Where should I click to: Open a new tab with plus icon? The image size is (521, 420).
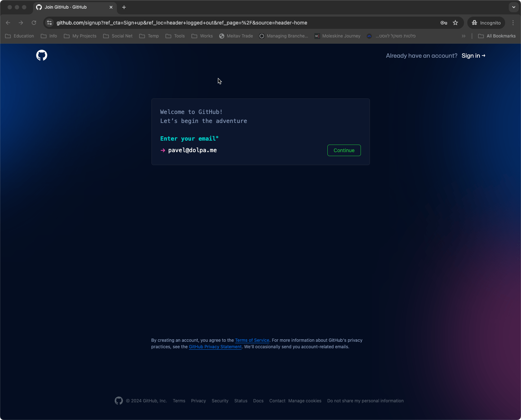click(124, 7)
